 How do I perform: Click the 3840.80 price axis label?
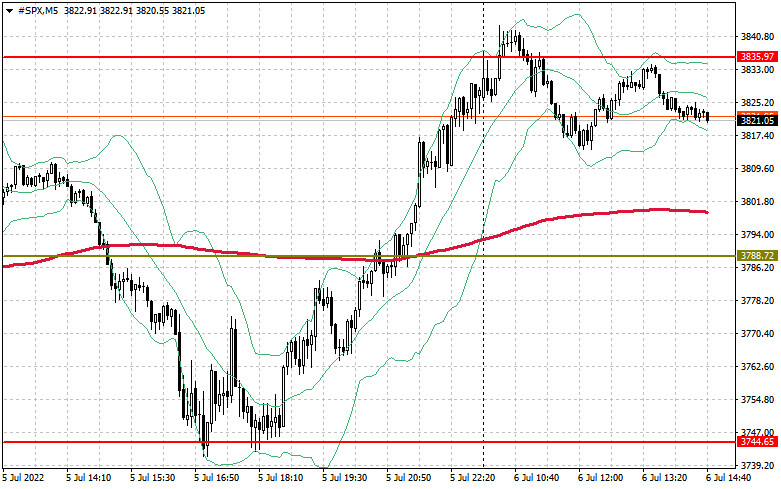coord(757,37)
